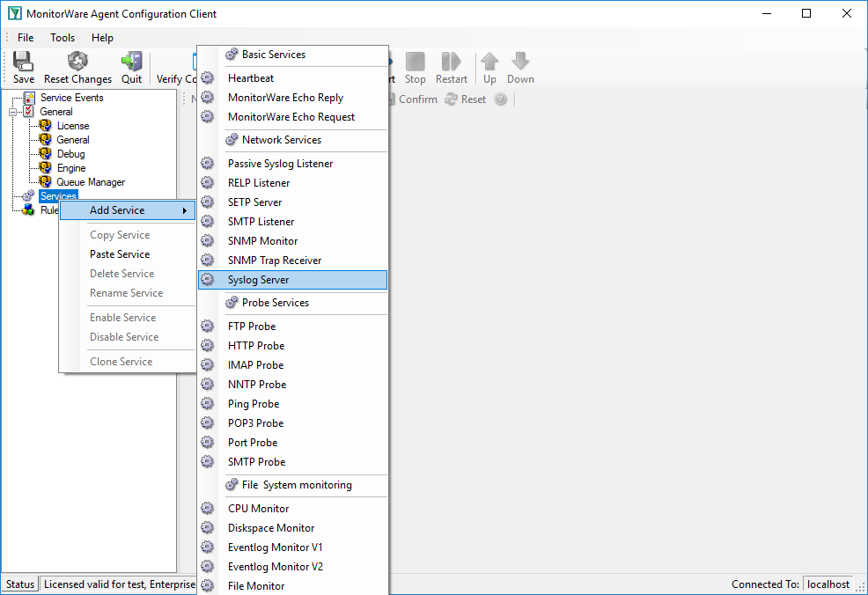The width and height of the screenshot is (868, 595).
Task: Click the gear icon beside CPU Monitor
Action: click(x=208, y=508)
